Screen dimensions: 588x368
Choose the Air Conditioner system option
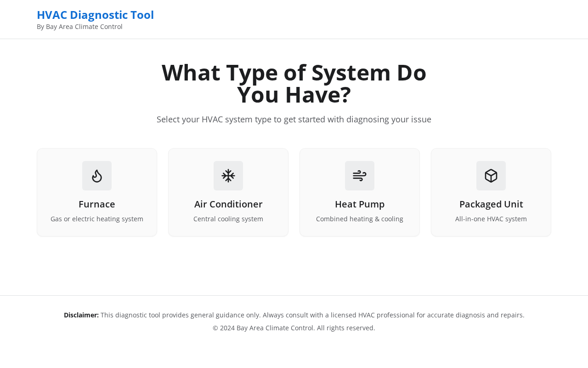228,192
